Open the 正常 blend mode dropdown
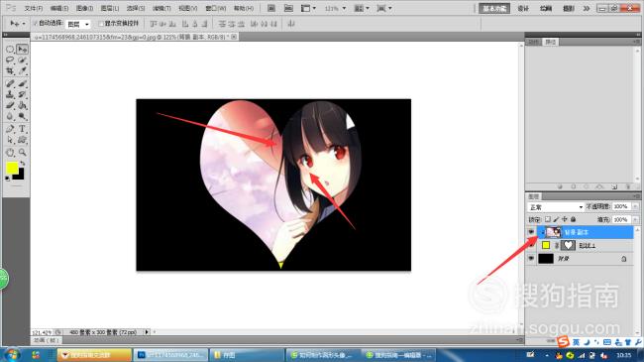Viewport: 644px width, 362px height. pos(555,207)
